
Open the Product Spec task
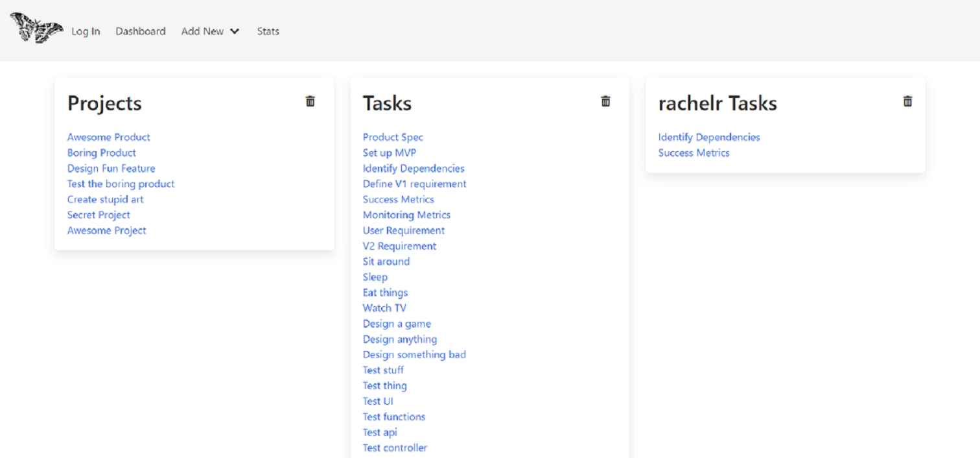tap(393, 137)
